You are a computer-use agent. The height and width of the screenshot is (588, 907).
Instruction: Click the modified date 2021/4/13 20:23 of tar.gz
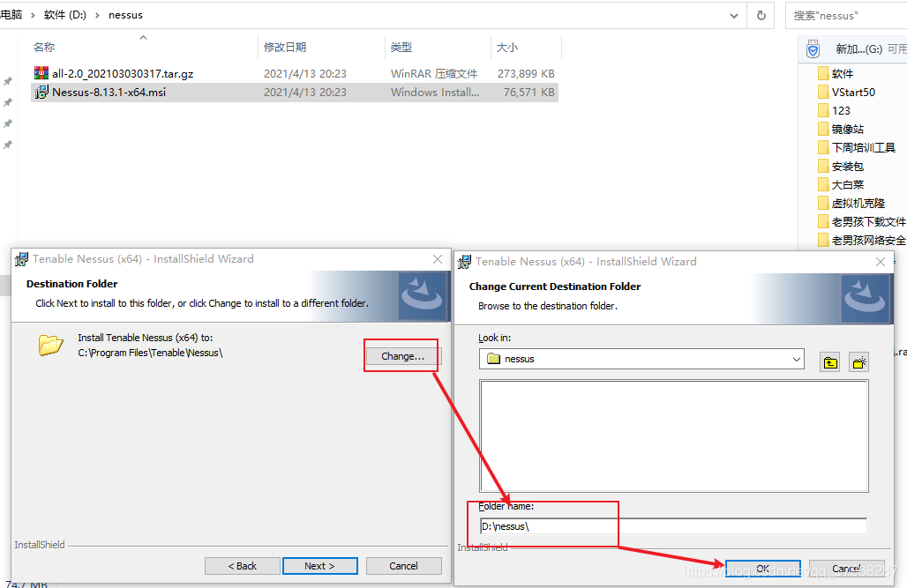click(x=305, y=73)
